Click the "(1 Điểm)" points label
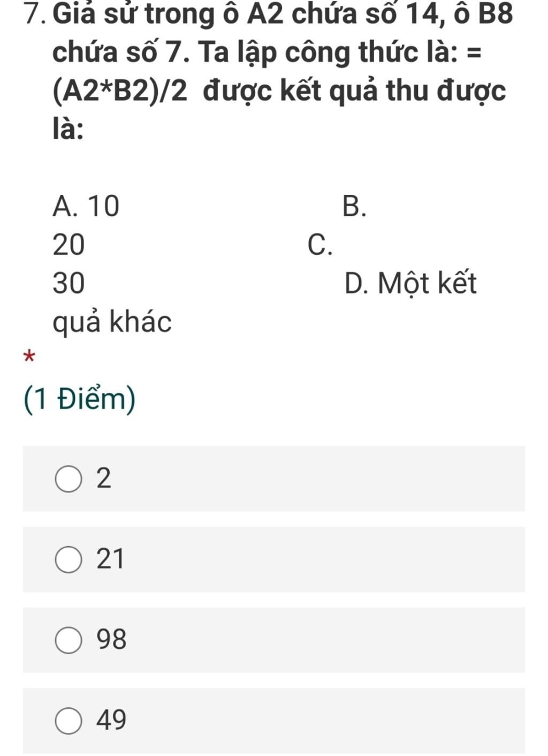The width and height of the screenshot is (548, 756). (80, 400)
